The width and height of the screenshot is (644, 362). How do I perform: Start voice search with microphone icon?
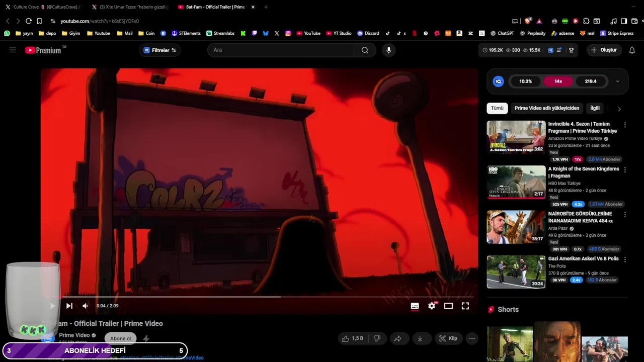pyautogui.click(x=388, y=50)
